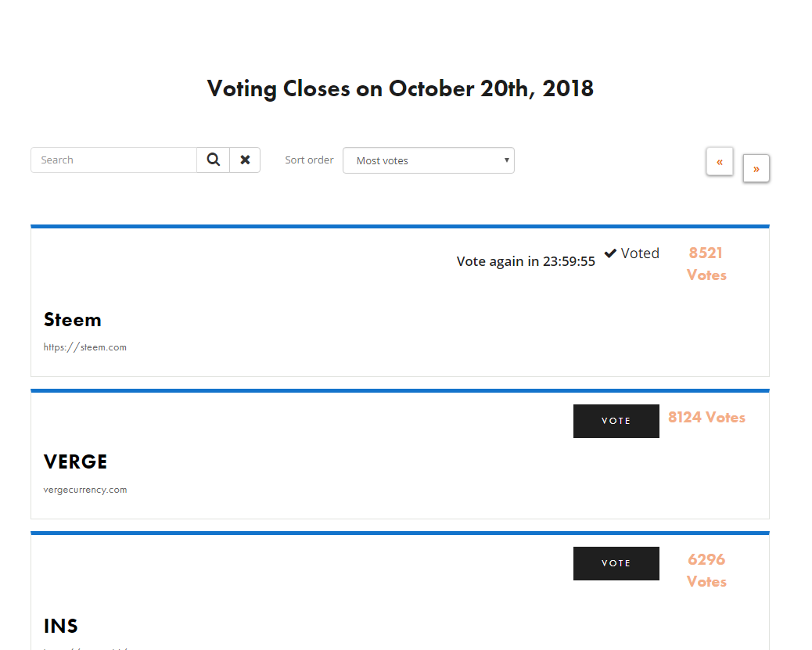Click the 6296 Votes count
Screen dimensions: 812x650
click(706, 570)
